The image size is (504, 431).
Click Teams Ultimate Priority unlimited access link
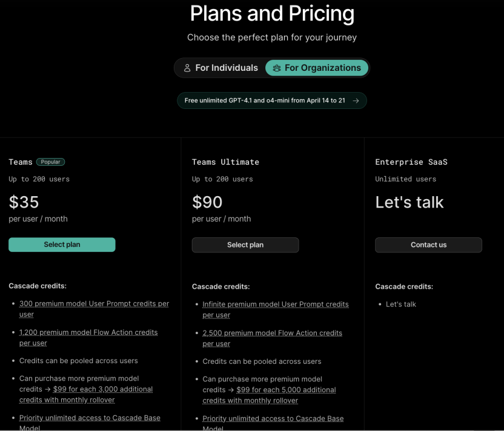[x=273, y=418]
